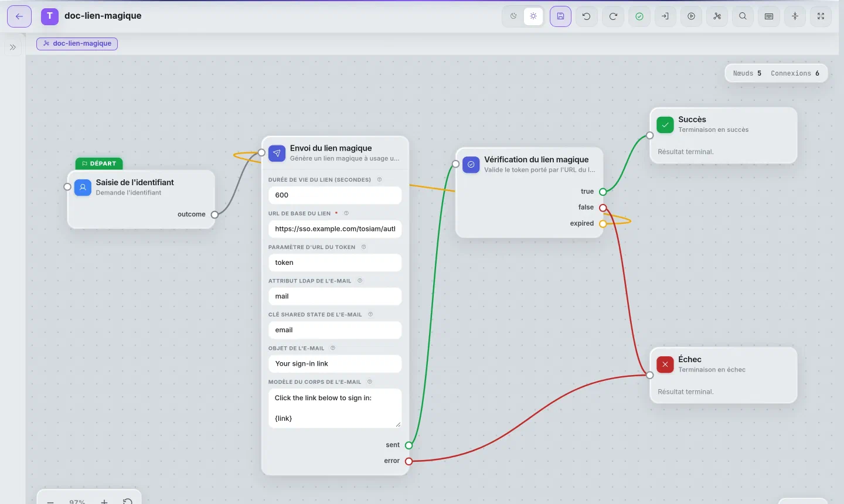Edit the LDAP attribute field containing mail
This screenshot has height=504, width=844.
335,297
